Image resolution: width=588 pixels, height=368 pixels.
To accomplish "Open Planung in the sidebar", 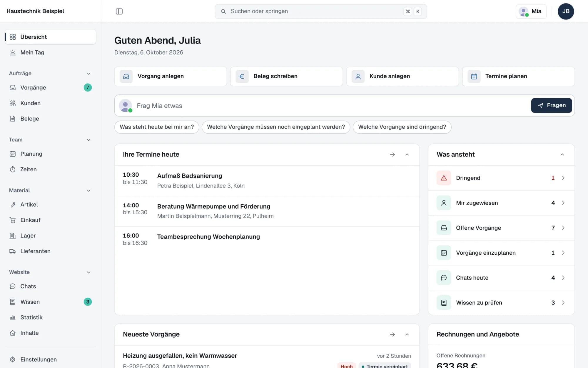I will (x=51, y=154).
